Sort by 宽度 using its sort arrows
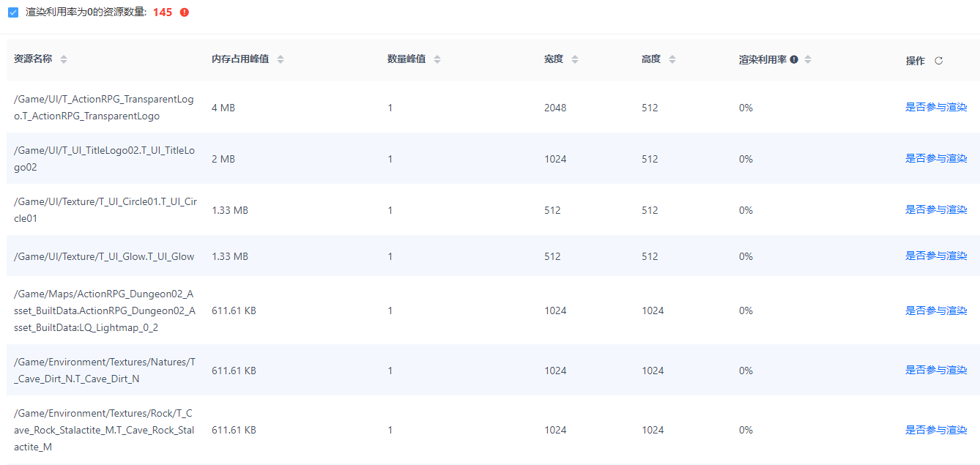The image size is (980, 465). [x=575, y=59]
